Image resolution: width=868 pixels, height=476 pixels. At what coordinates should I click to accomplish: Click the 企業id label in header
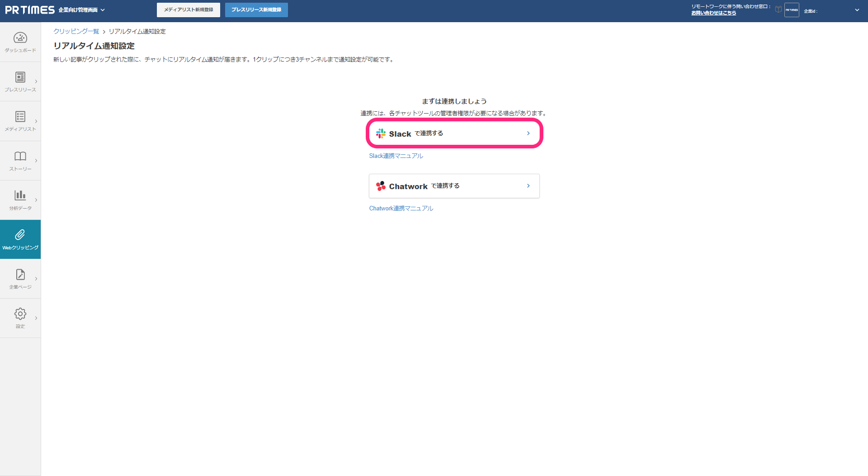tap(811, 11)
